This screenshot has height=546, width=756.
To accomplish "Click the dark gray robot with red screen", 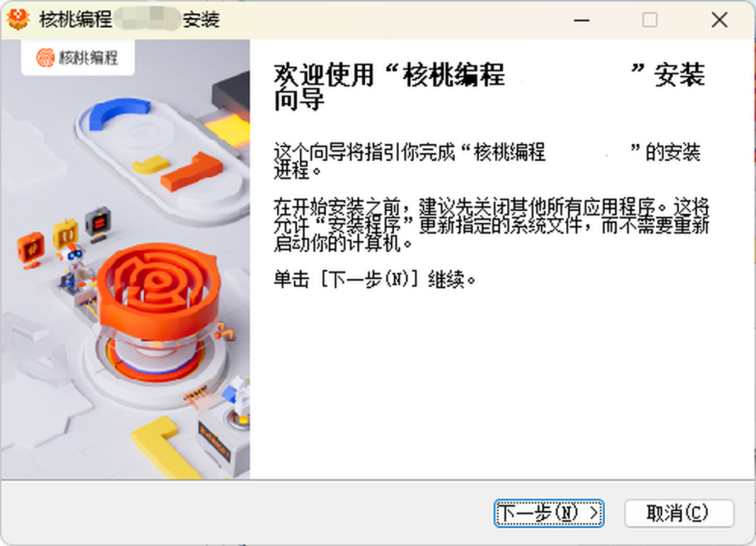I will click(x=98, y=224).
